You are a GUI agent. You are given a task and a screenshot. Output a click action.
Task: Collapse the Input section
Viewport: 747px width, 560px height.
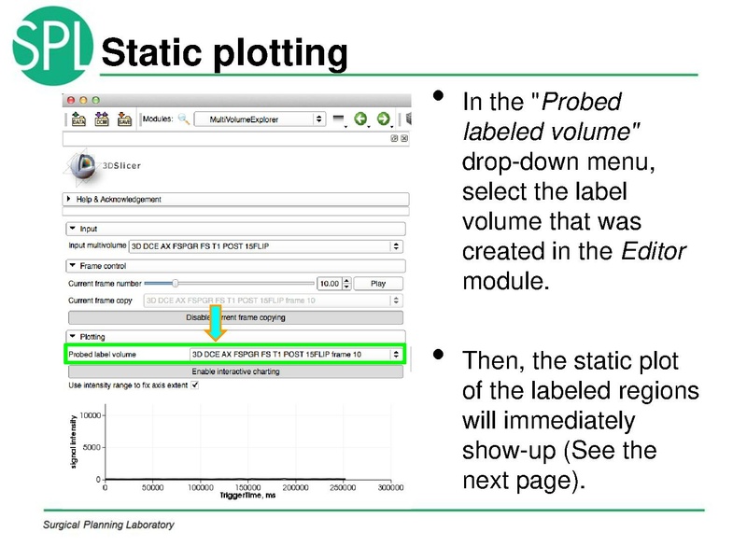coord(74,228)
